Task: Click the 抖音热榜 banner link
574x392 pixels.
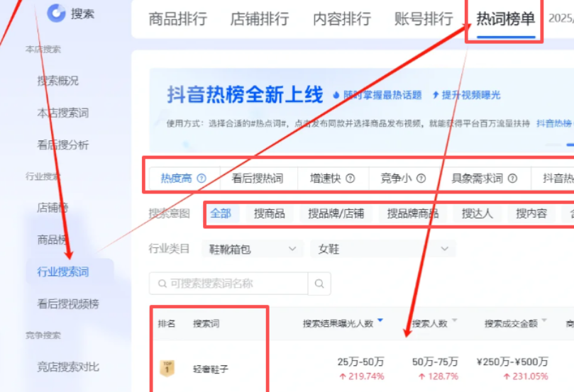Action: [x=554, y=123]
